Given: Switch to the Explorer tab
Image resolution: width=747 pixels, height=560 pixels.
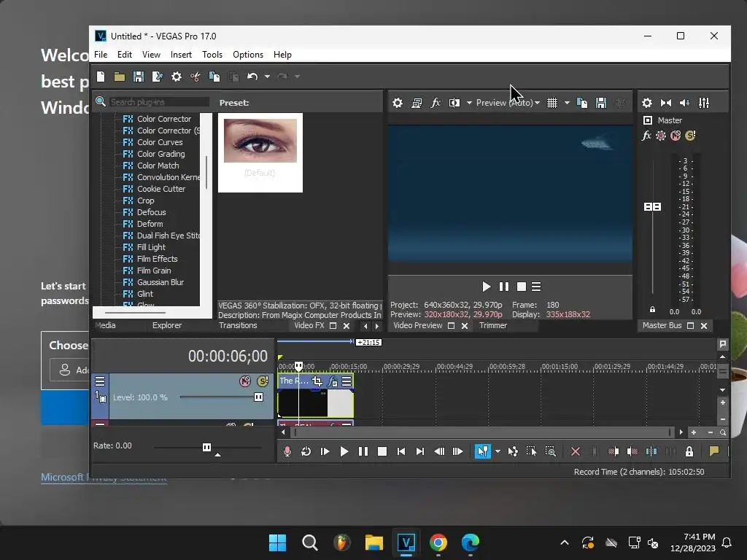Looking at the screenshot, I should click(x=167, y=326).
